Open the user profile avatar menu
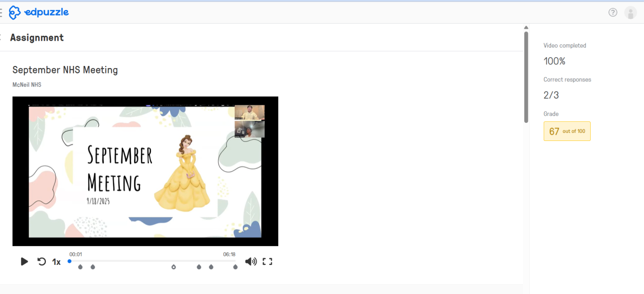 pos(630,13)
